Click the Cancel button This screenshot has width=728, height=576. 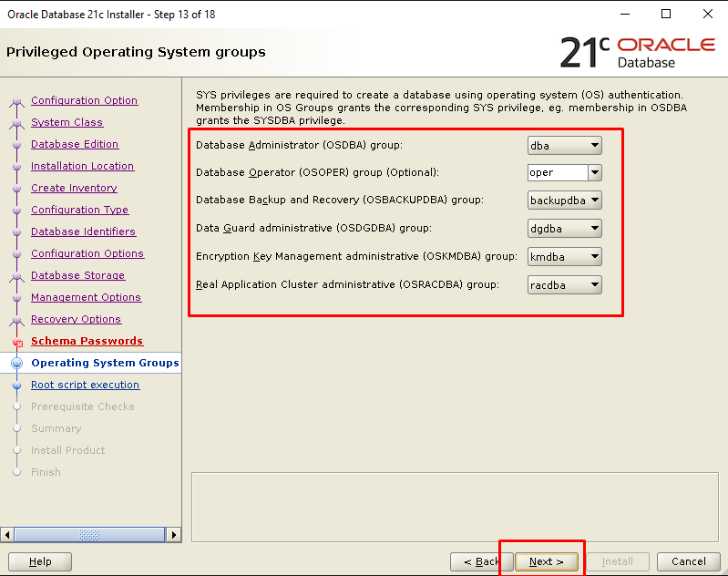click(x=689, y=561)
